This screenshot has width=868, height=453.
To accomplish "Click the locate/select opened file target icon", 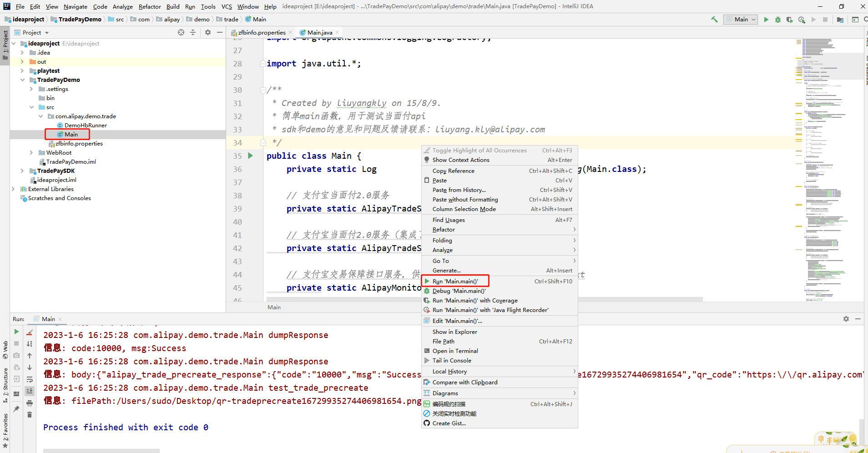I will (181, 32).
